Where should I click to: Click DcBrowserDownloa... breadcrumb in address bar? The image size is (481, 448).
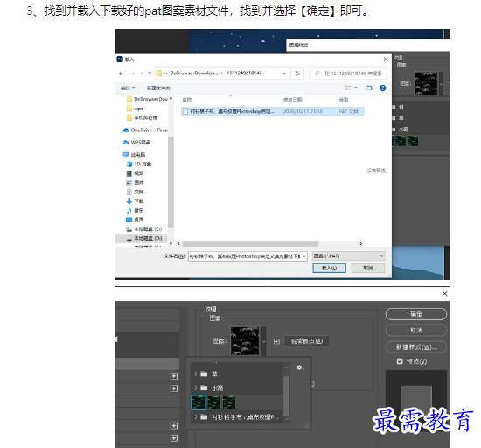coord(194,73)
